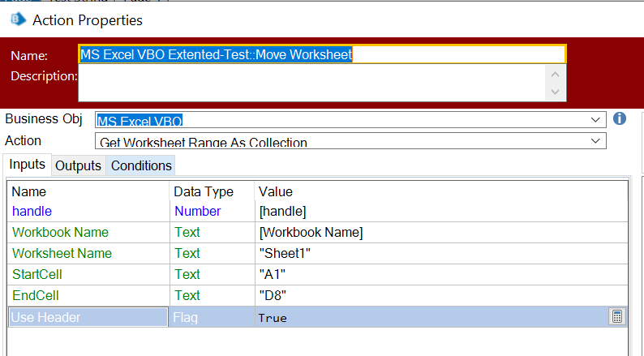Switch to the Conditions tab
Image resolution: width=644 pixels, height=356 pixels.
pos(141,166)
